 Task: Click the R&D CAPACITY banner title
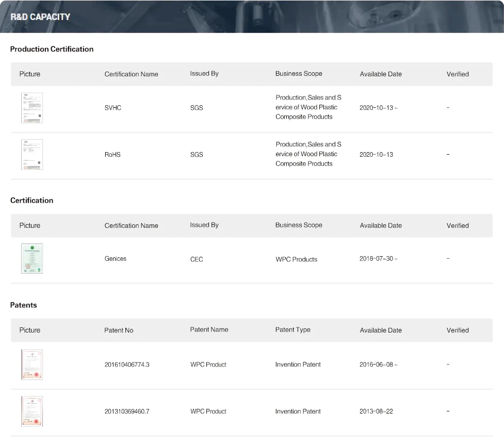40,16
